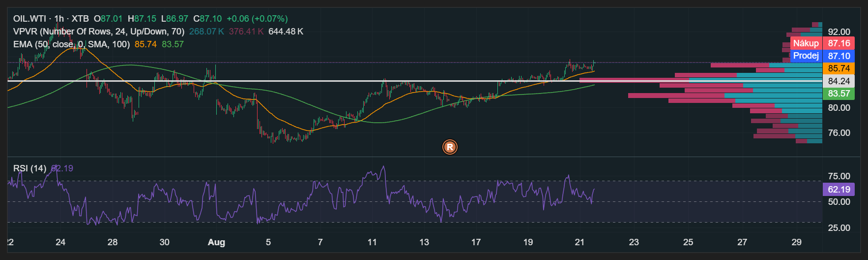Select the EMA 50 indicator legend
868x260 pixels.
71,44
